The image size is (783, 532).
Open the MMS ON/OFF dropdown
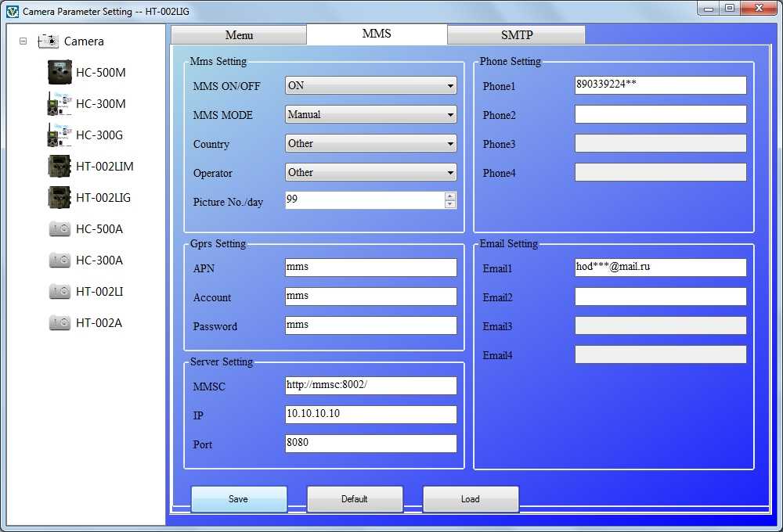point(450,86)
